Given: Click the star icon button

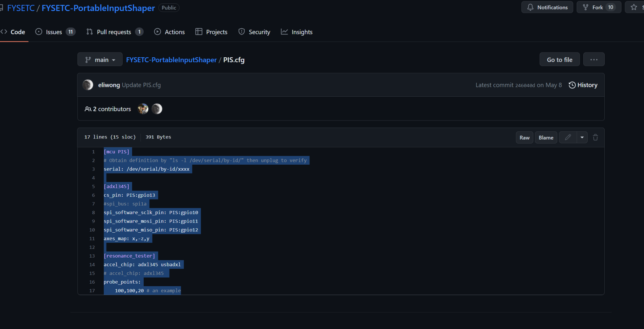Looking at the screenshot, I should click(x=634, y=7).
